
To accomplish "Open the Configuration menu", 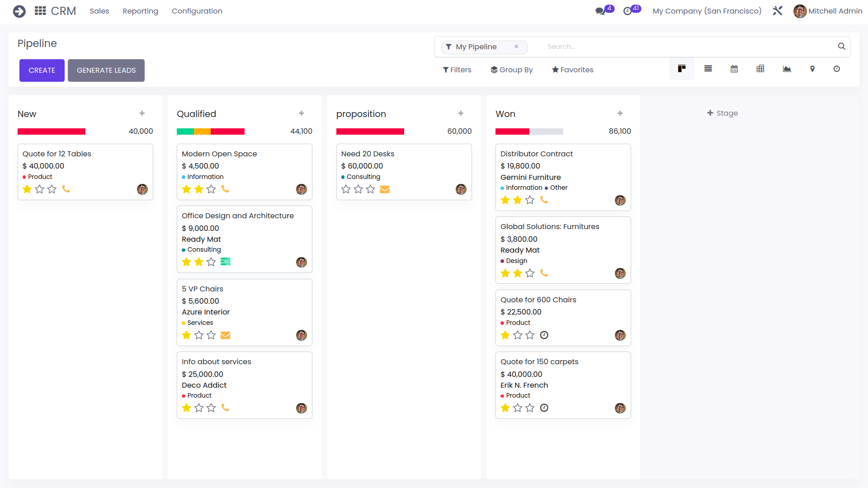I will [197, 11].
